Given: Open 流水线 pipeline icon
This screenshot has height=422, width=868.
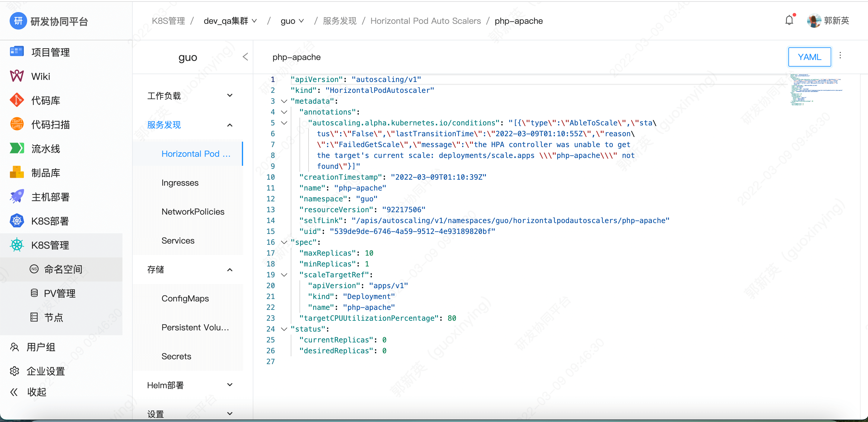Looking at the screenshot, I should click(17, 148).
